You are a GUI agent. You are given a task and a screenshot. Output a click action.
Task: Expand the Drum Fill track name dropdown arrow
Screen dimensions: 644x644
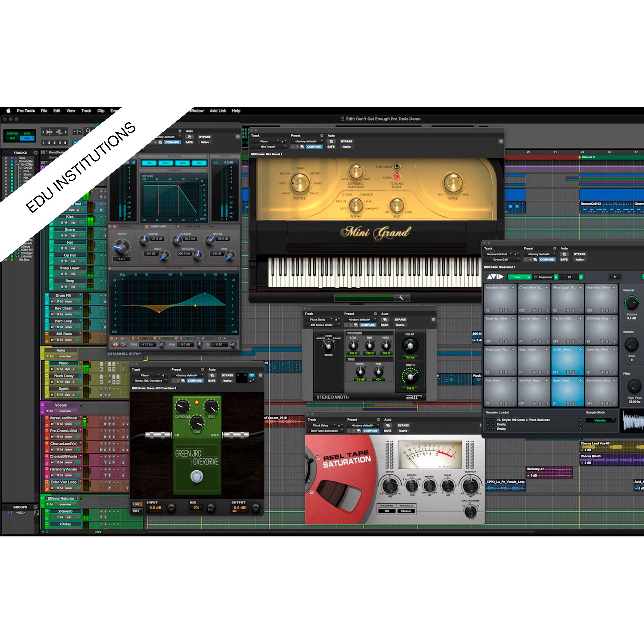click(81, 294)
